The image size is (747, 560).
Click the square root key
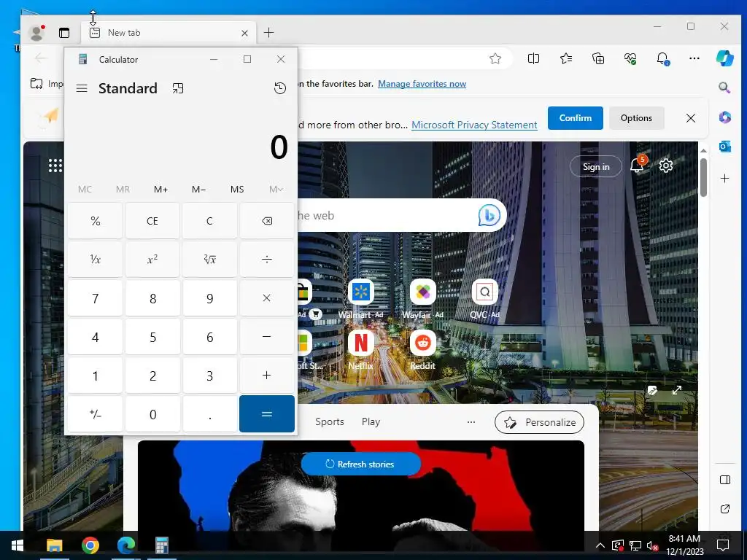pyautogui.click(x=209, y=260)
